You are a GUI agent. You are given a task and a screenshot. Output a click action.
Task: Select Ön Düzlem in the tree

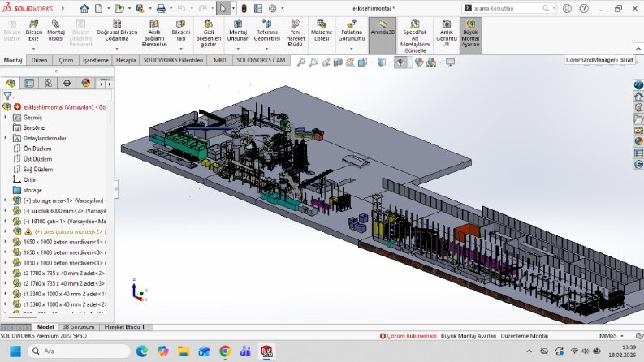pyautogui.click(x=37, y=149)
